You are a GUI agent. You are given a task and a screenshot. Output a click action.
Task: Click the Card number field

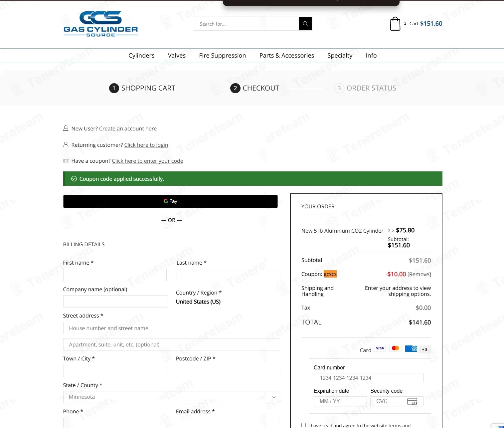369,378
